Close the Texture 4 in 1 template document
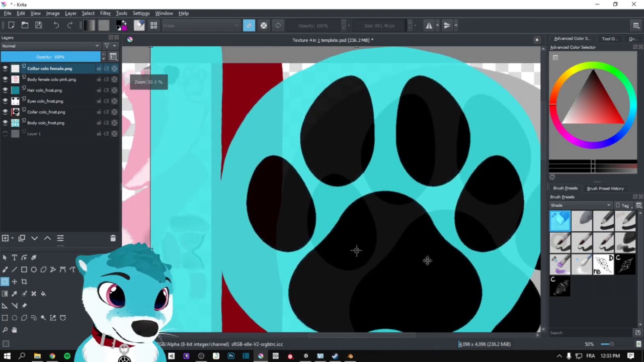Screen dimensions: 644x362 click(x=537, y=40)
